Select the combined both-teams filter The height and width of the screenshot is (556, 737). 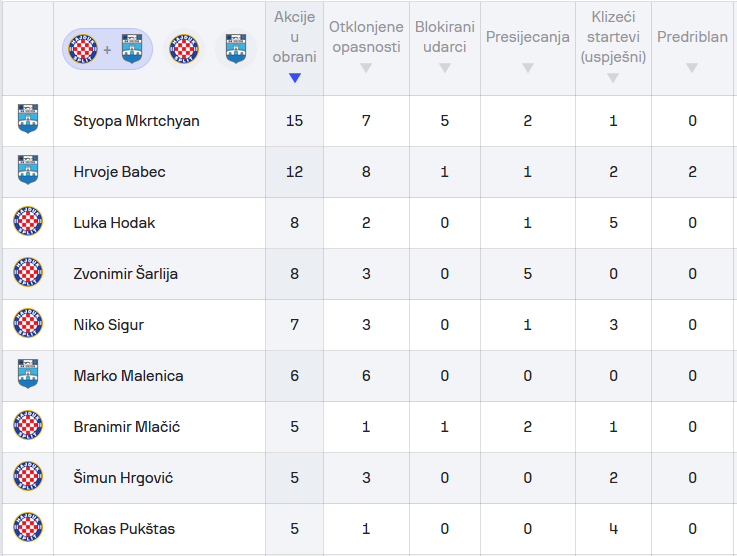[x=107, y=48]
